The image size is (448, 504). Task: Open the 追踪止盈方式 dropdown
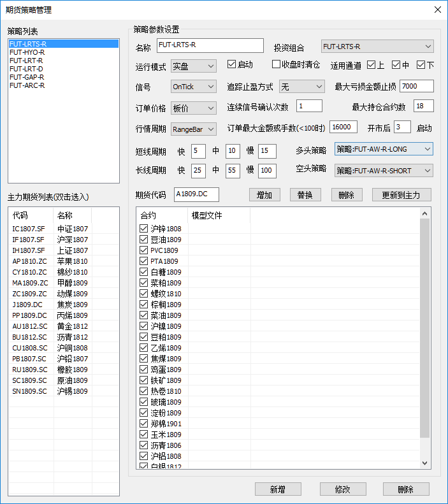[302, 87]
